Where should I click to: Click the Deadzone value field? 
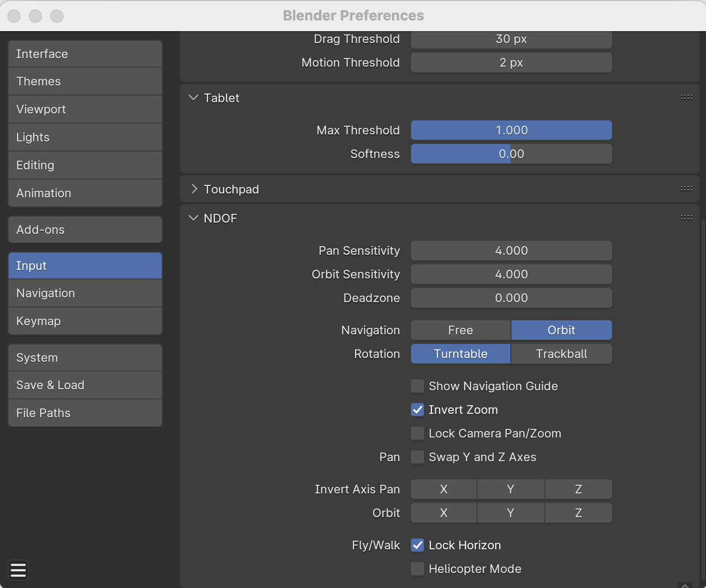pyautogui.click(x=512, y=298)
